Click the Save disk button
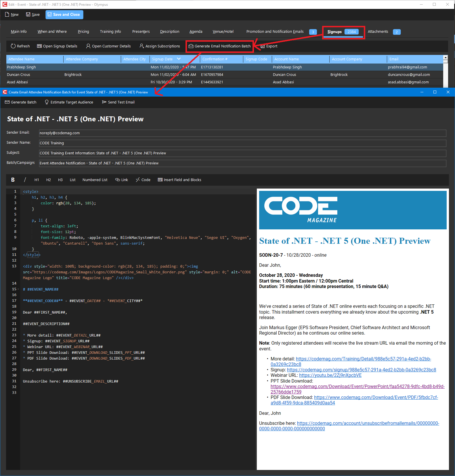Image resolution: width=455 pixels, height=476 pixels. 33,15
